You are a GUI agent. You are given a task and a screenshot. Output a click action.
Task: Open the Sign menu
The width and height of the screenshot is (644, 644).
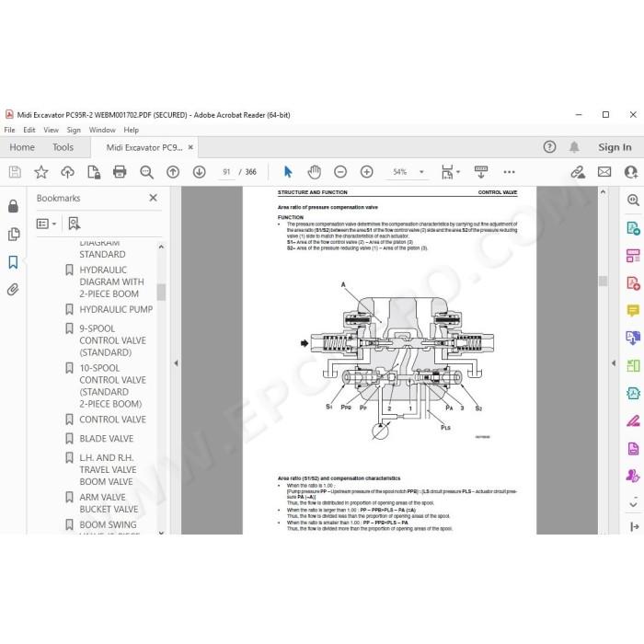74,130
